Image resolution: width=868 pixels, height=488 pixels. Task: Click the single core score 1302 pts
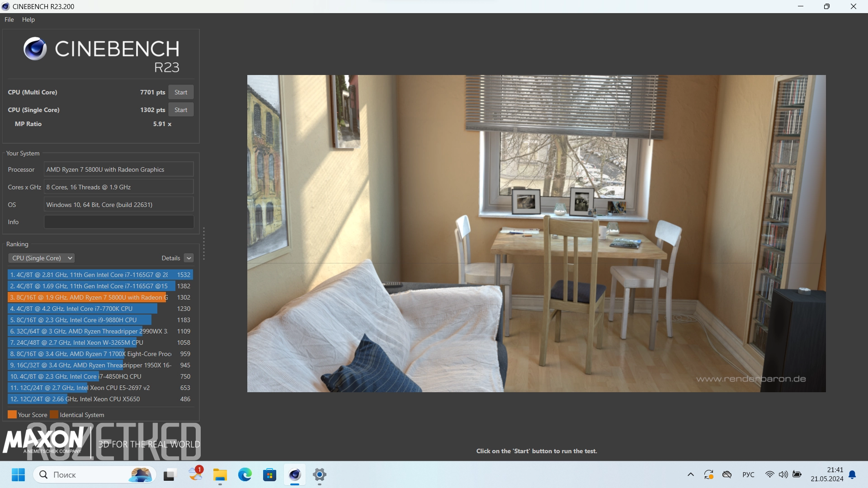pos(152,110)
